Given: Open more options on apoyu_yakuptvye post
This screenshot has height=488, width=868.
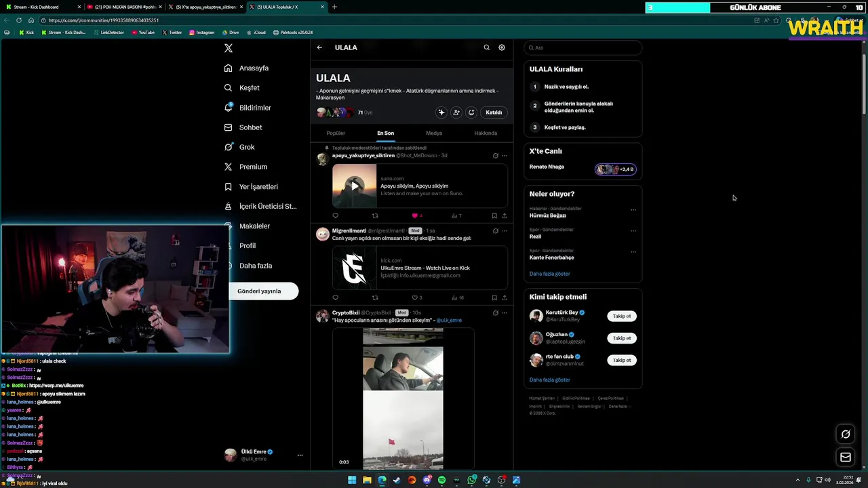Looking at the screenshot, I should pos(505,155).
